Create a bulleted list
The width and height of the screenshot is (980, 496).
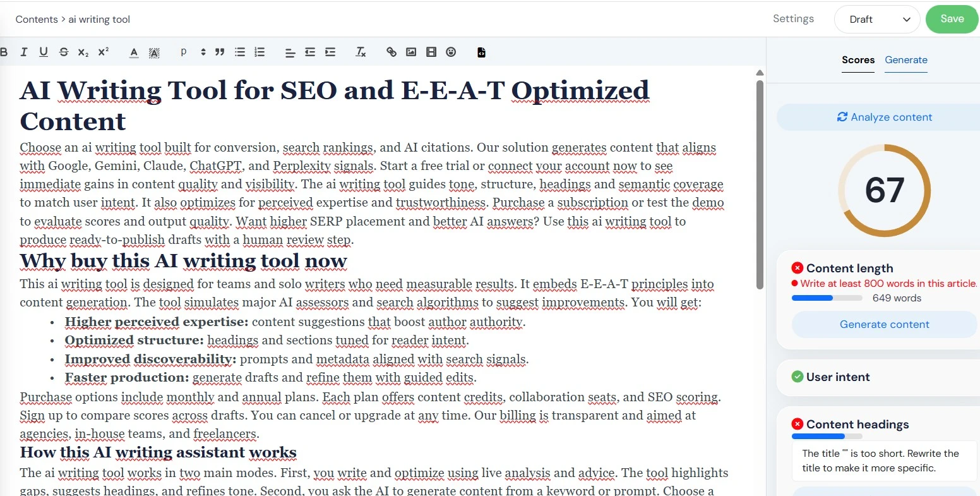(240, 52)
